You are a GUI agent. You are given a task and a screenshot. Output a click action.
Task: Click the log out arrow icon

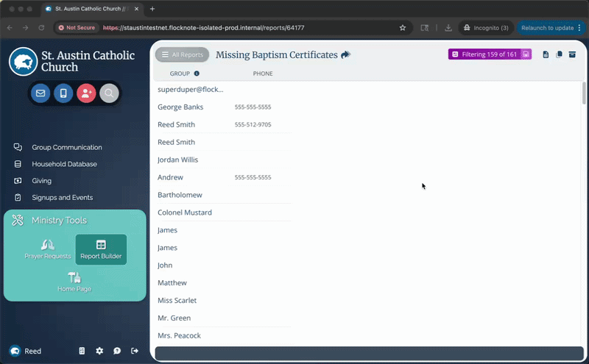(135, 351)
